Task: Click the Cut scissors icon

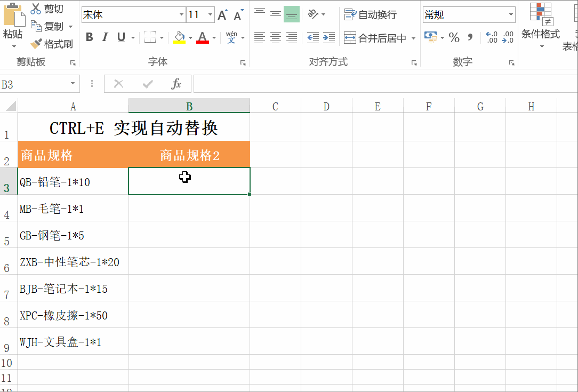Action: tap(36, 9)
